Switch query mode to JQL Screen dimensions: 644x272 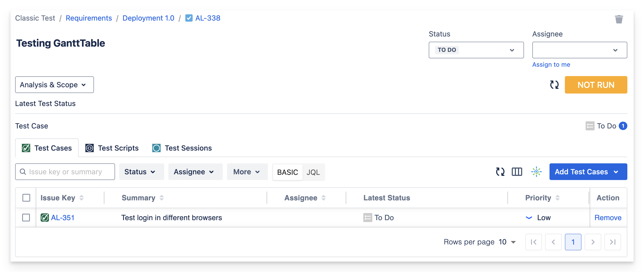pos(313,172)
